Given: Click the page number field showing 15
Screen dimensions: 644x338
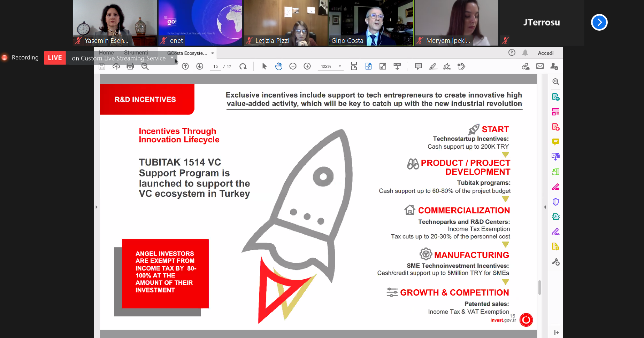Looking at the screenshot, I should tap(216, 66).
